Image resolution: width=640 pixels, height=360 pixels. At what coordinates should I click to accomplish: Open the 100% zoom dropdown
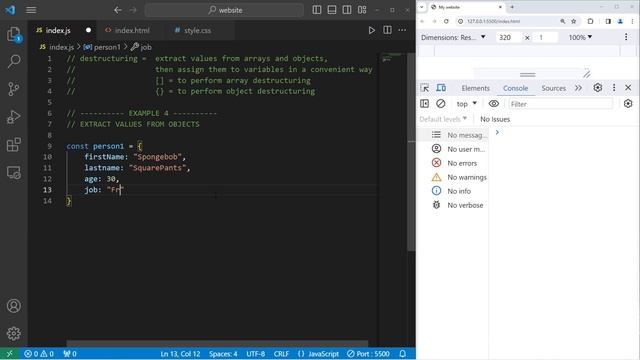pyautogui.click(x=580, y=37)
